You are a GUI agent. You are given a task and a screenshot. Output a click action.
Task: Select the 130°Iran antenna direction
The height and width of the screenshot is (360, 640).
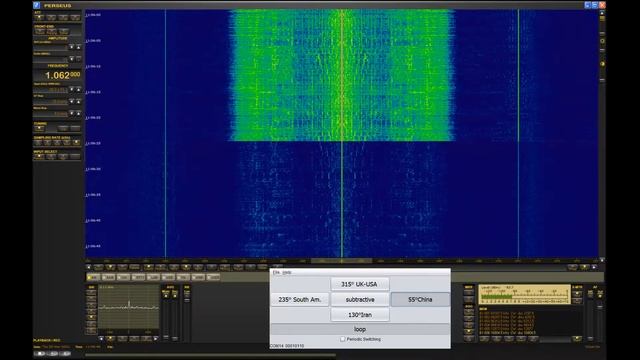pos(360,315)
